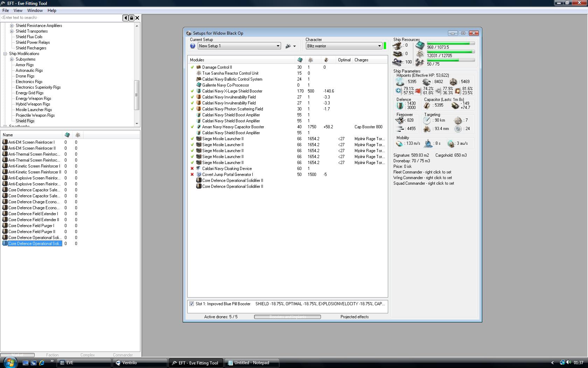Clear the search with the X icon
Screen dimensions: 588x368
(x=137, y=18)
